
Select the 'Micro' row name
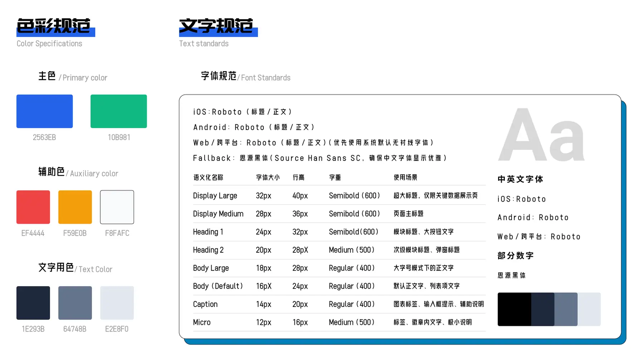tap(202, 322)
